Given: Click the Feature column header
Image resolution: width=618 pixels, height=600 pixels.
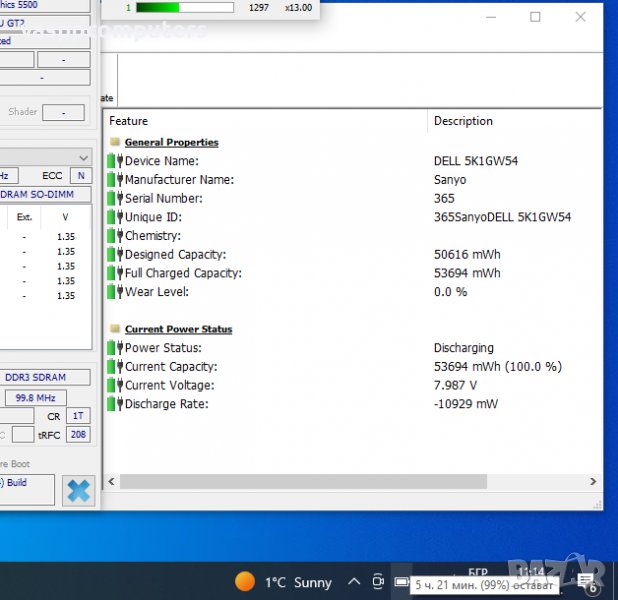Looking at the screenshot, I should click(x=129, y=121).
